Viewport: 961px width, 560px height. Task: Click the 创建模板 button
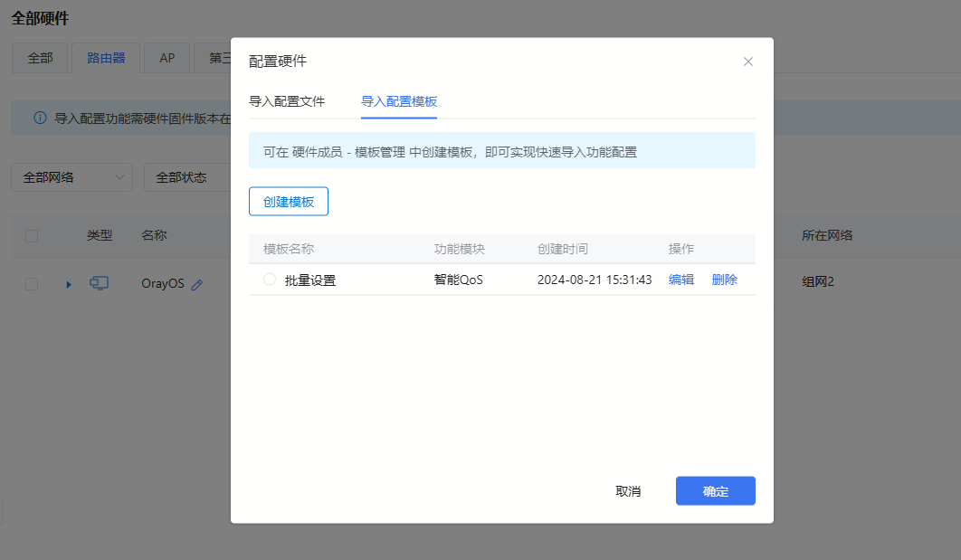click(288, 201)
